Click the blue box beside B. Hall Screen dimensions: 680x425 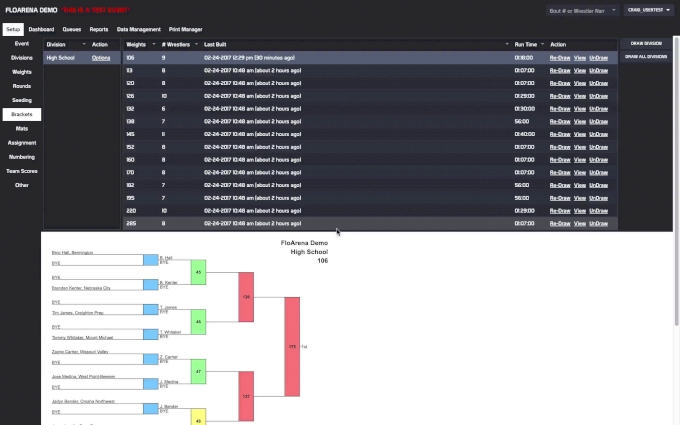[x=151, y=260]
